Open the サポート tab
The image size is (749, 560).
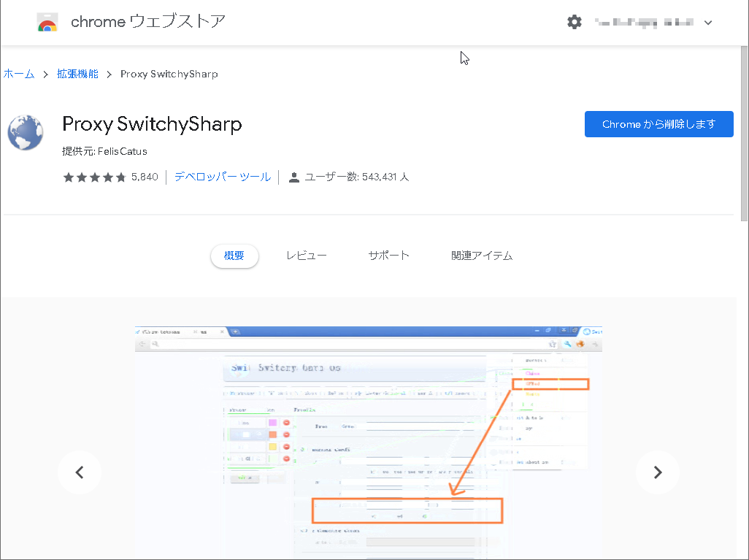coord(389,256)
